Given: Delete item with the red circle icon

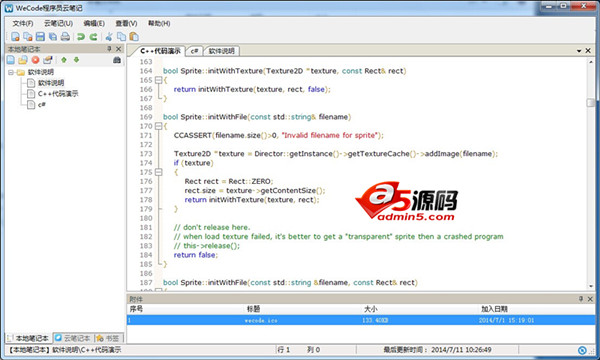Looking at the screenshot, I should point(36,60).
